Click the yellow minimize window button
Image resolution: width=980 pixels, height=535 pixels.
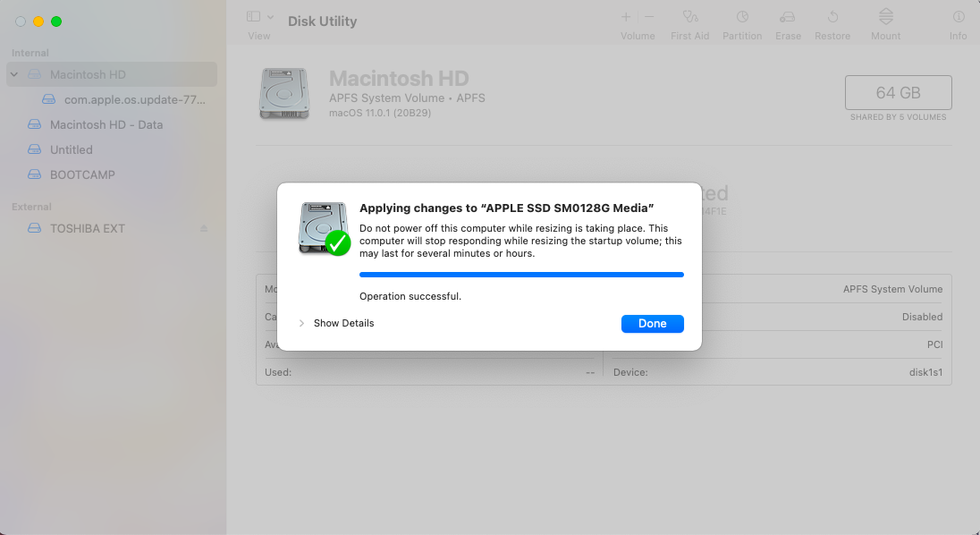click(38, 21)
